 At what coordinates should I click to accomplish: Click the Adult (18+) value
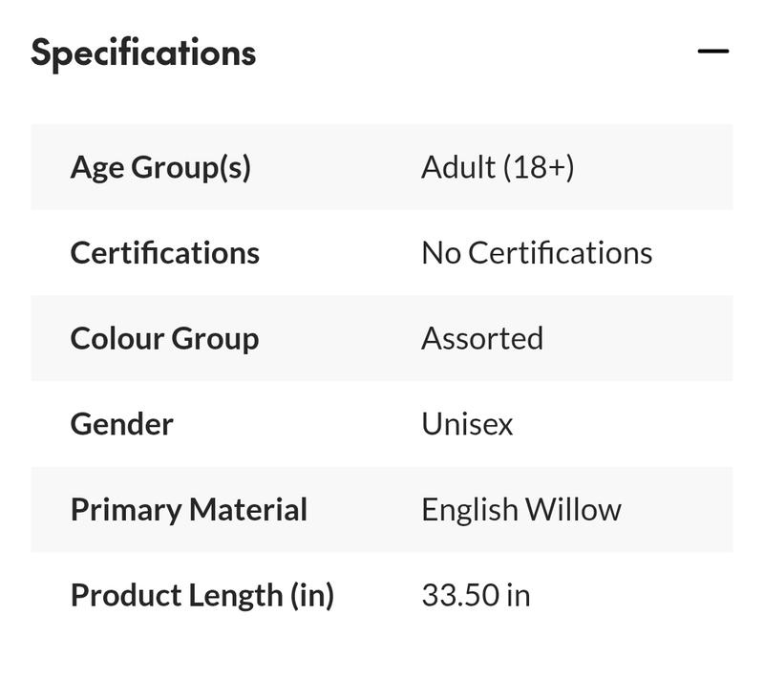(x=498, y=167)
